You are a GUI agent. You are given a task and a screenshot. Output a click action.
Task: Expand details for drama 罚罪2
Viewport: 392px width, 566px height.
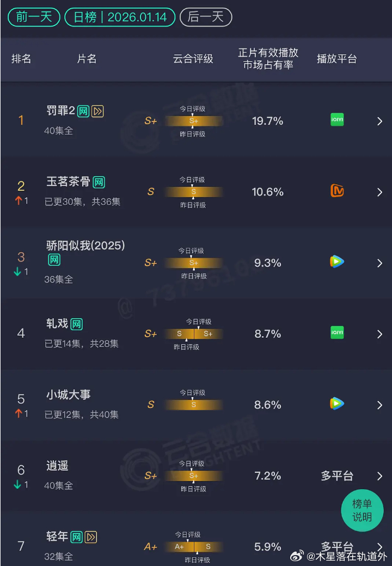379,121
